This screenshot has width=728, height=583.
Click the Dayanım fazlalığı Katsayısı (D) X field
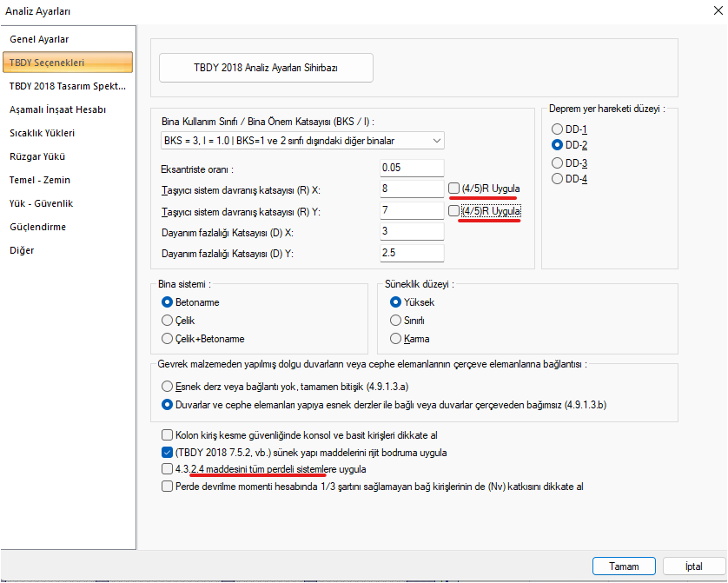[412, 231]
